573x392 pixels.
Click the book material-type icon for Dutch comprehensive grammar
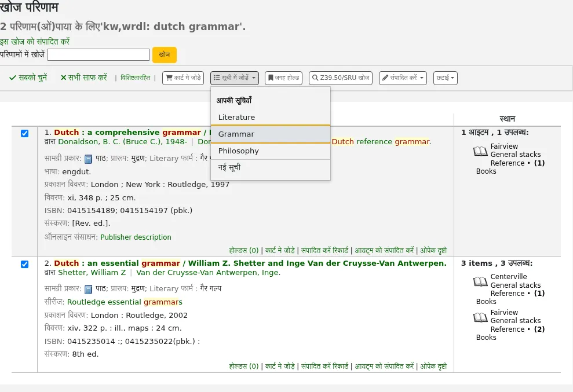point(88,159)
